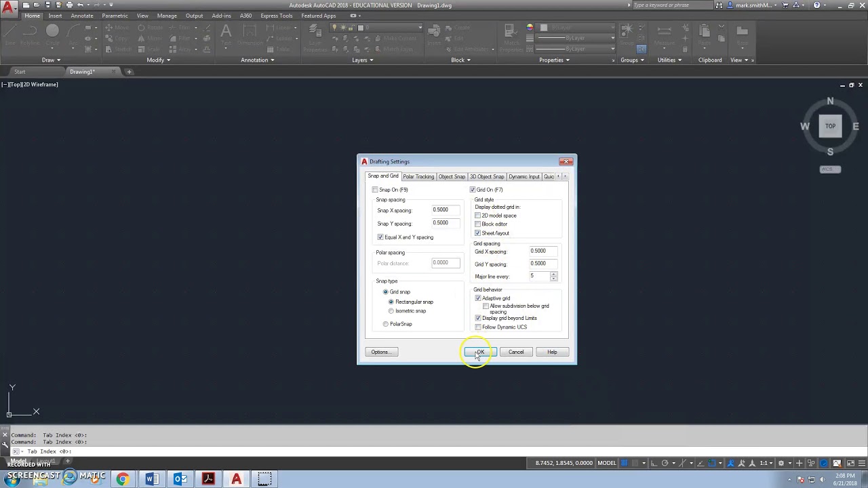This screenshot has height=488, width=868.
Task: Open Outlook from the taskbar
Action: pyautogui.click(x=180, y=479)
